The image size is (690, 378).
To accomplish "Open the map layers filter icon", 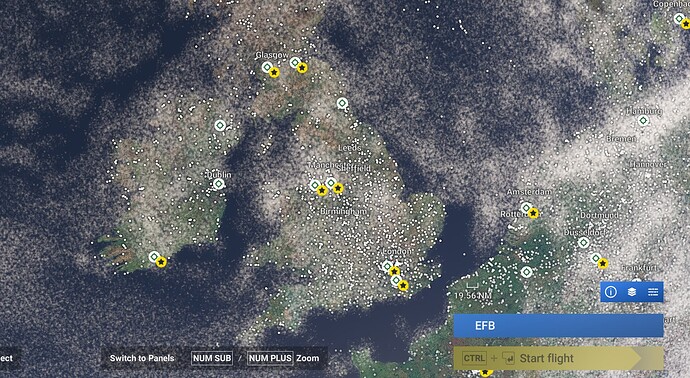I will [631, 292].
